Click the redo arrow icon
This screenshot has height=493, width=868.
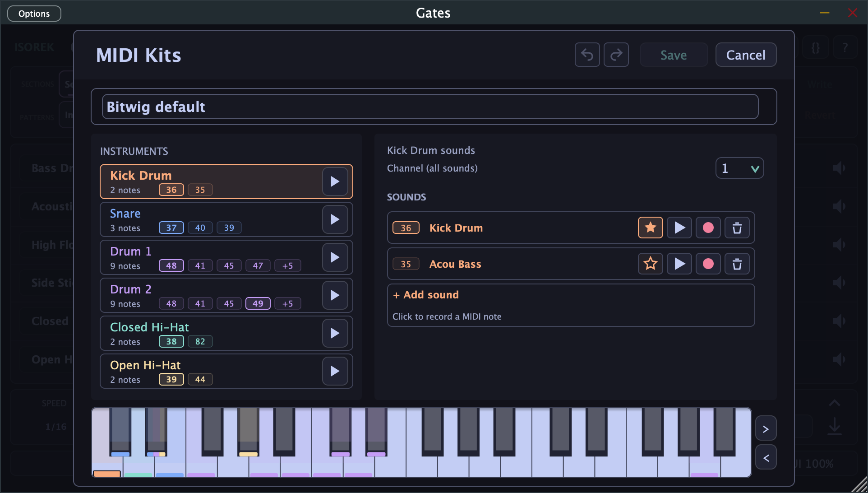[616, 55]
